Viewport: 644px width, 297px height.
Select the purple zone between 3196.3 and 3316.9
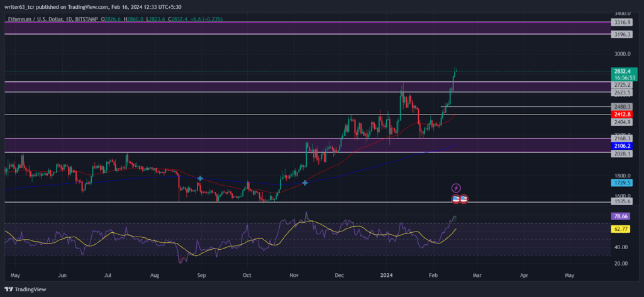306,28
